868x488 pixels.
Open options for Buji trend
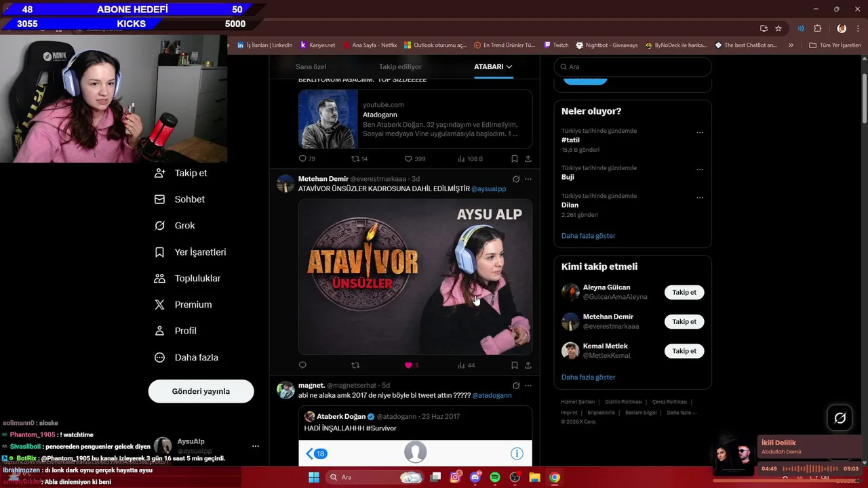point(700,170)
